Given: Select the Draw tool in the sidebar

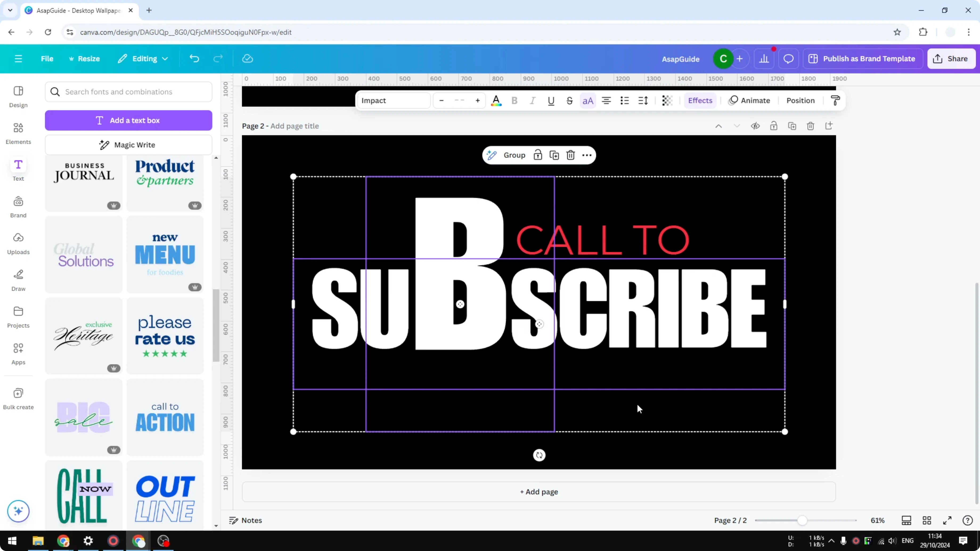Looking at the screenshot, I should [x=18, y=280].
